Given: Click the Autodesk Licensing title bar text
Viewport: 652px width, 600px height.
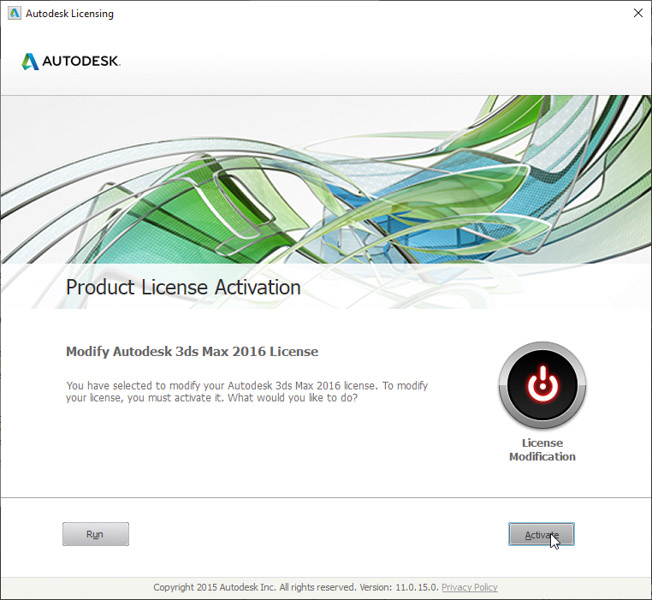Looking at the screenshot, I should (x=69, y=14).
